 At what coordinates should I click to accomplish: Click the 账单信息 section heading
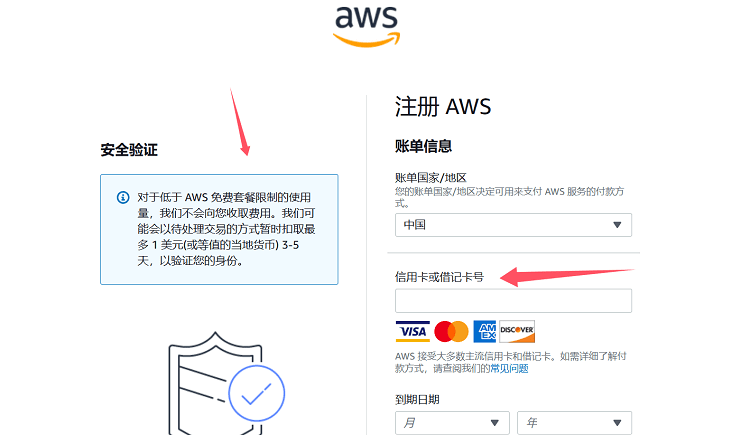click(423, 146)
